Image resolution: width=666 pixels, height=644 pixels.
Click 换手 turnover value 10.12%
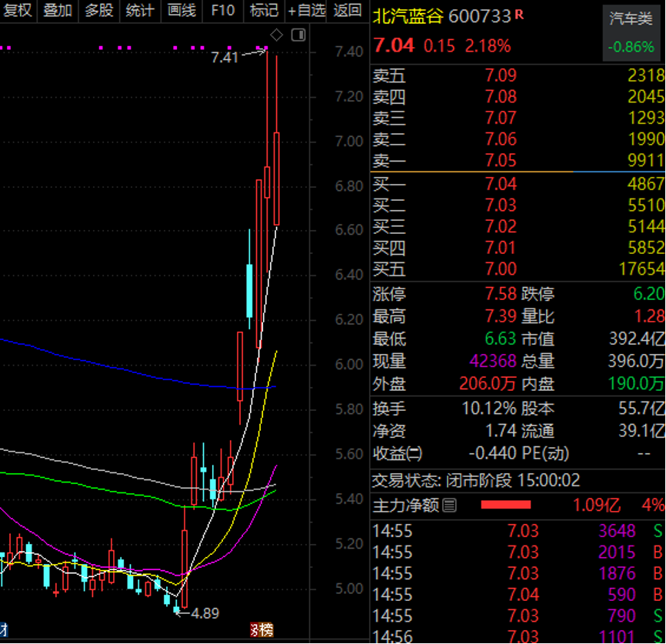pos(489,409)
